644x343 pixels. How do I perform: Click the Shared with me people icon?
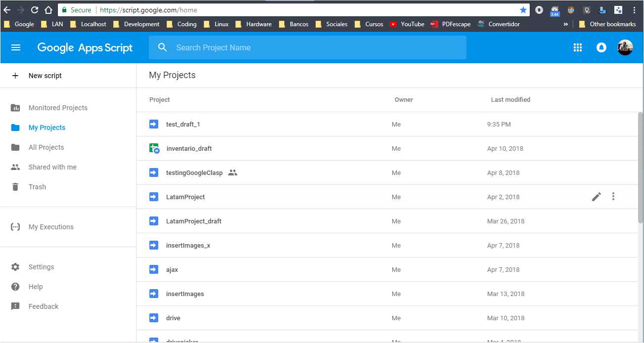(15, 167)
